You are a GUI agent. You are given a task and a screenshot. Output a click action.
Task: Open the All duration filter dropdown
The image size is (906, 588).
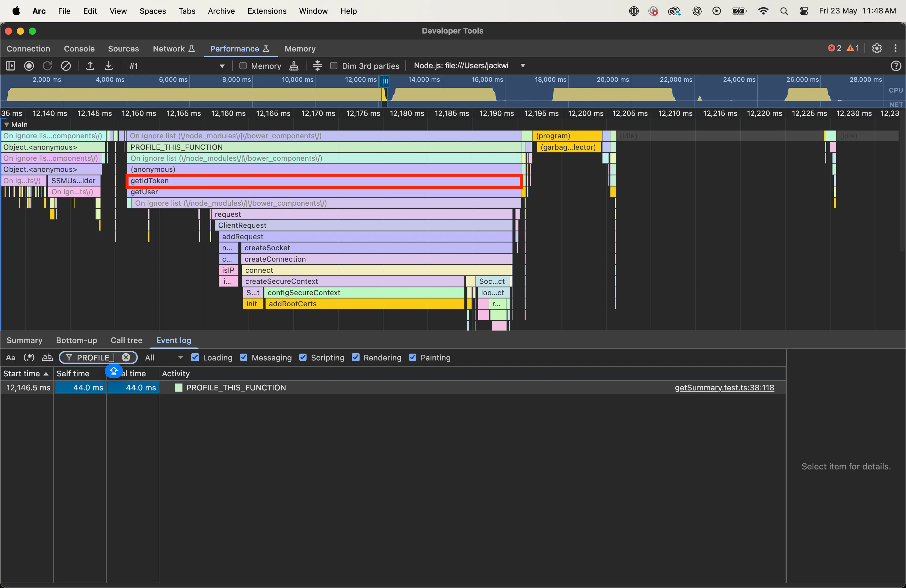(164, 357)
